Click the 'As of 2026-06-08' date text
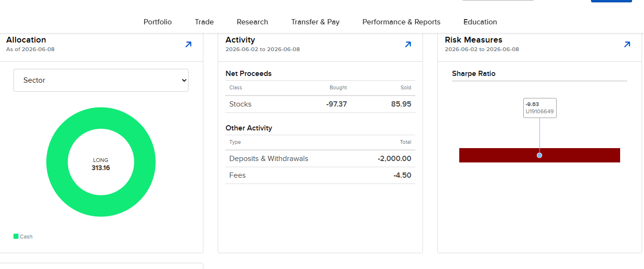 pos(31,49)
